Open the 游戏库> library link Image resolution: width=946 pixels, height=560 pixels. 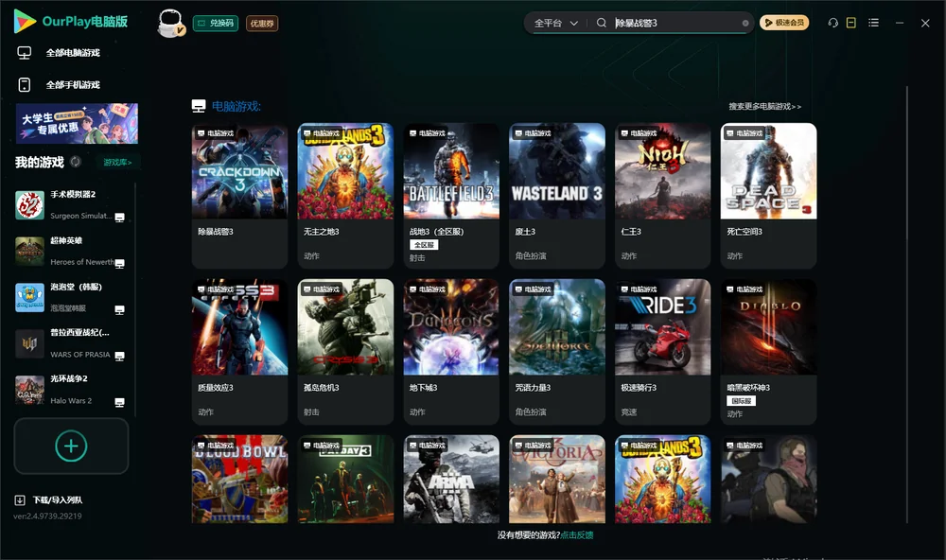click(117, 163)
